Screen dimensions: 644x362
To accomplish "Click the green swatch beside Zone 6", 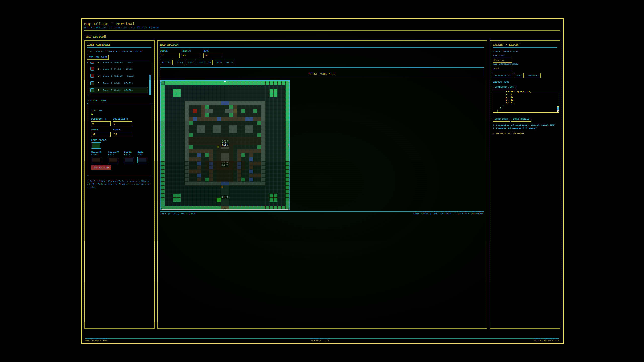I will point(92,90).
